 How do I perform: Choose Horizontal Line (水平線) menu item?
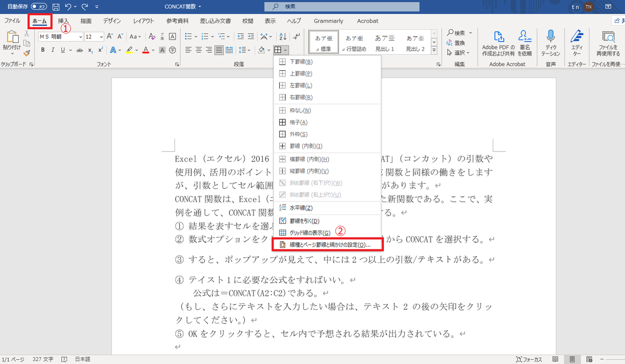coord(328,207)
